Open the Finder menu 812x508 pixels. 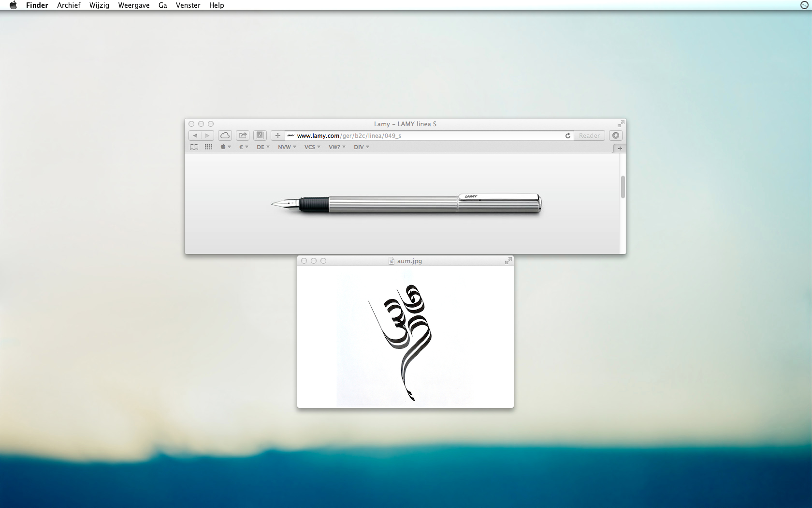37,5
